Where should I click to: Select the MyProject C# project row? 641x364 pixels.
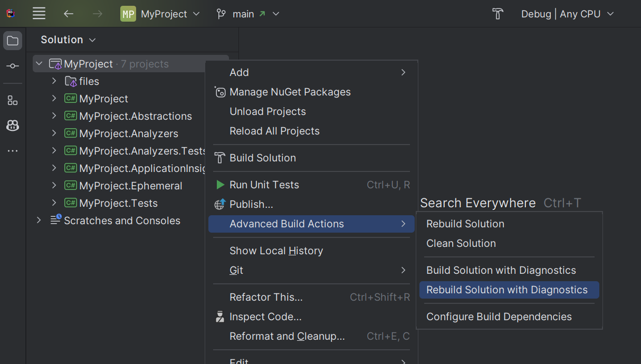point(119,99)
